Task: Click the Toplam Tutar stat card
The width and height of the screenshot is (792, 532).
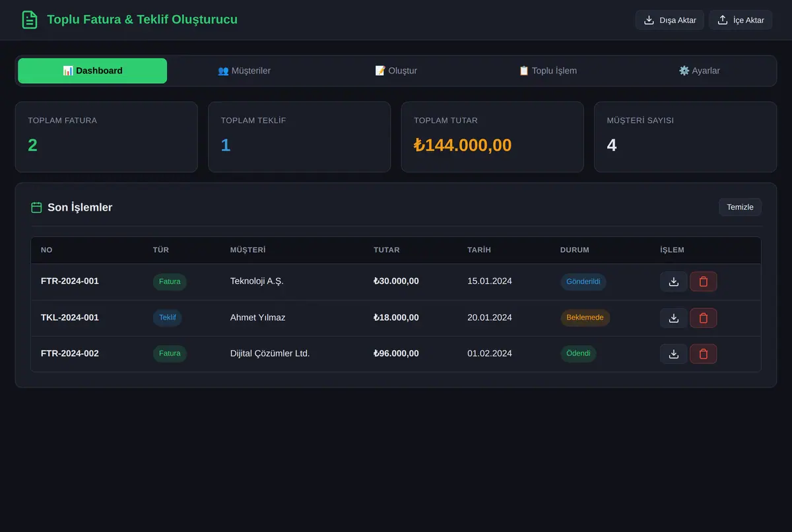Action: 492,137
